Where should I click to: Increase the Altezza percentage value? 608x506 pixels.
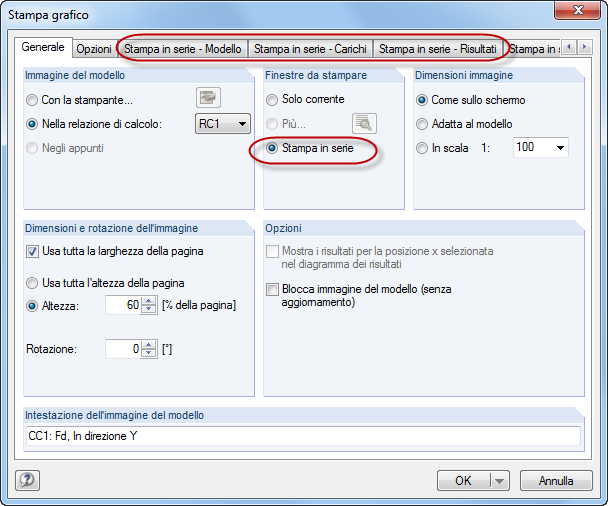click(149, 301)
